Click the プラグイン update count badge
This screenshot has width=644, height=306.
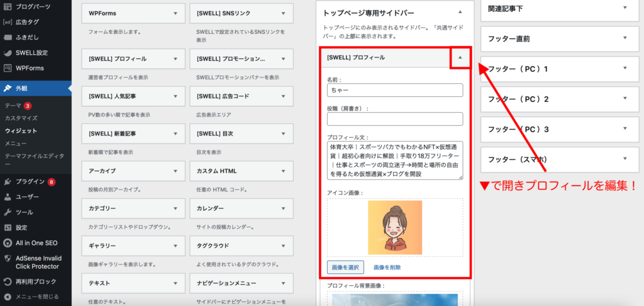(52, 182)
